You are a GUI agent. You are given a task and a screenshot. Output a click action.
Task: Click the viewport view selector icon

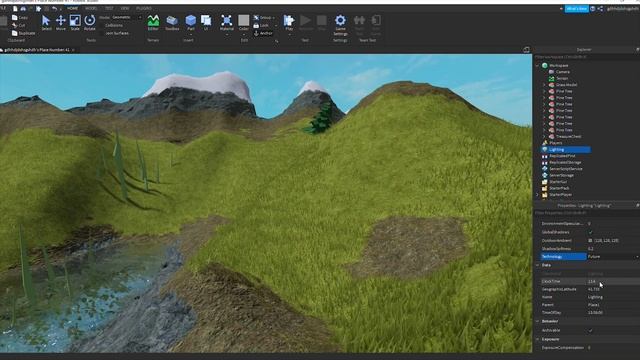tap(526, 50)
